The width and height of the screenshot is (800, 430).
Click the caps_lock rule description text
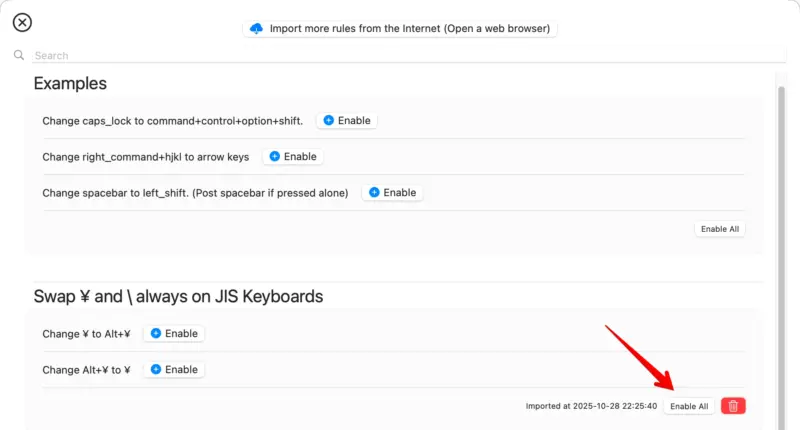(172, 121)
